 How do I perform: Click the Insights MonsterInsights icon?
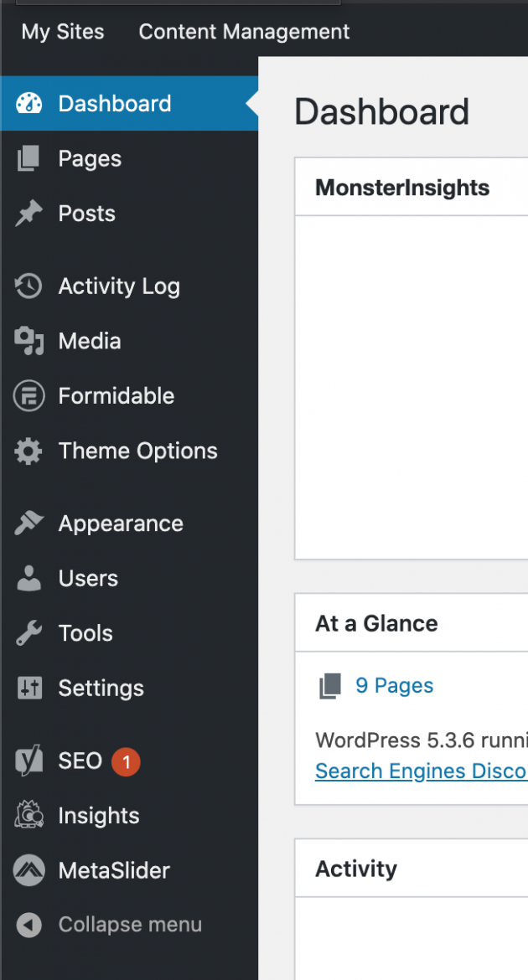click(x=27, y=815)
